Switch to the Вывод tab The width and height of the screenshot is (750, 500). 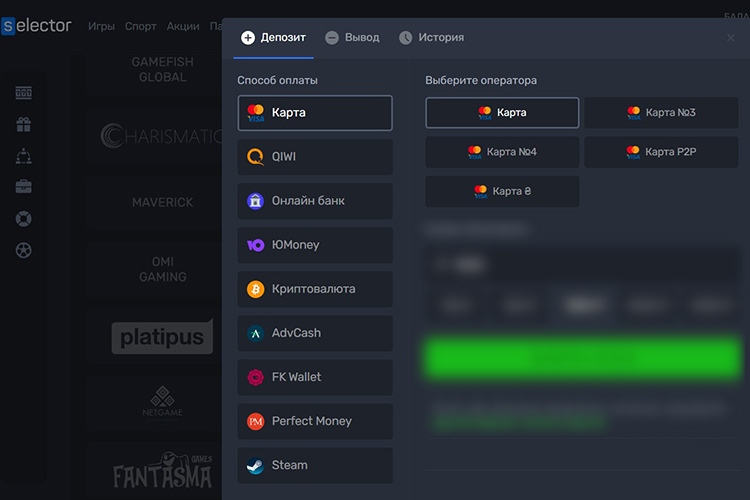[352, 38]
